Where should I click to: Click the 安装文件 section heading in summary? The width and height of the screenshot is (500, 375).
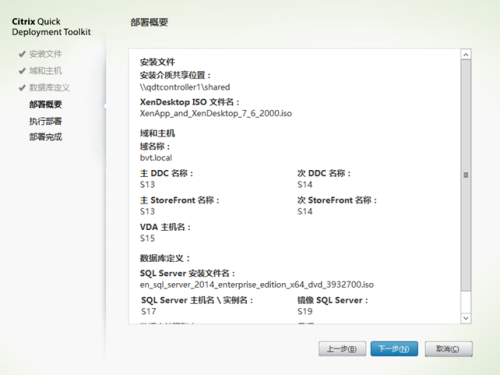(157, 62)
